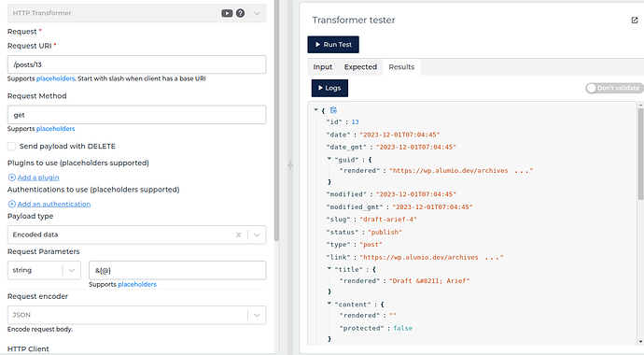Click the "date" timestamp value

coord(399,135)
